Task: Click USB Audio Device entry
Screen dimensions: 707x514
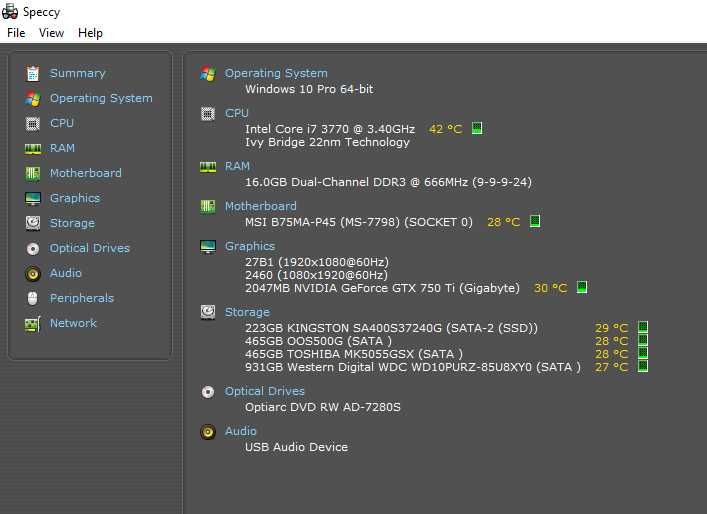Action: pyautogui.click(x=296, y=447)
